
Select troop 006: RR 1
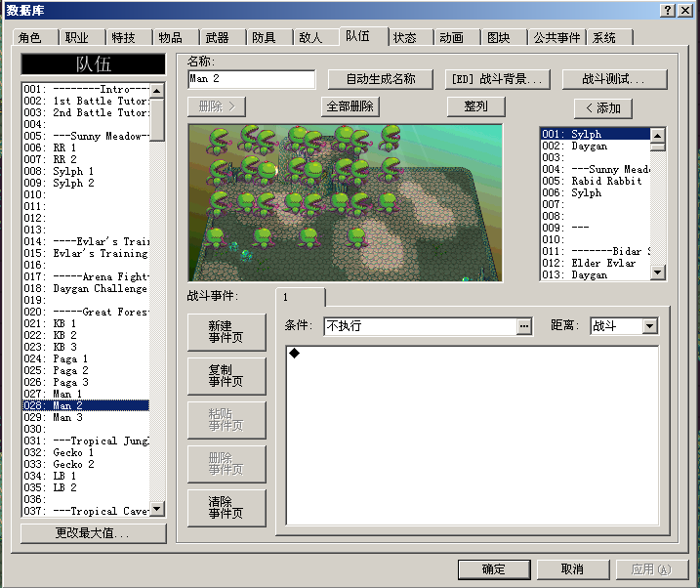point(86,147)
